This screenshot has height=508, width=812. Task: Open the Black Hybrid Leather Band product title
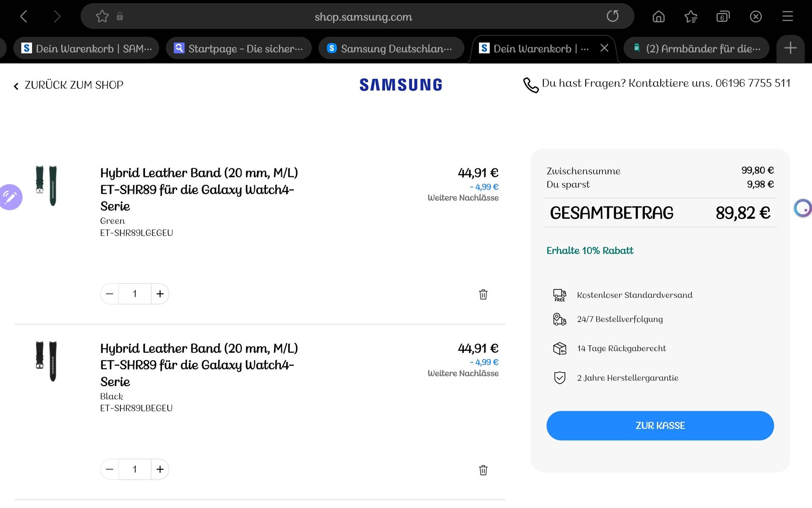click(199, 365)
